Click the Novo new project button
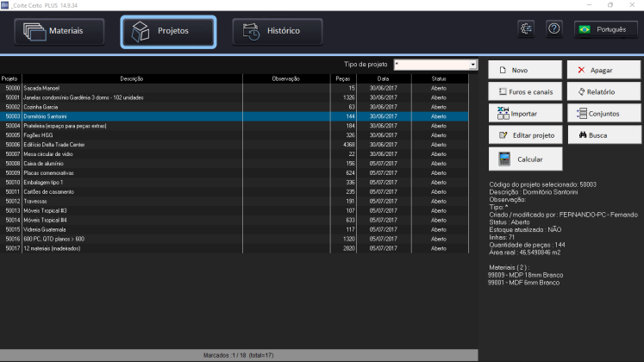 point(526,70)
